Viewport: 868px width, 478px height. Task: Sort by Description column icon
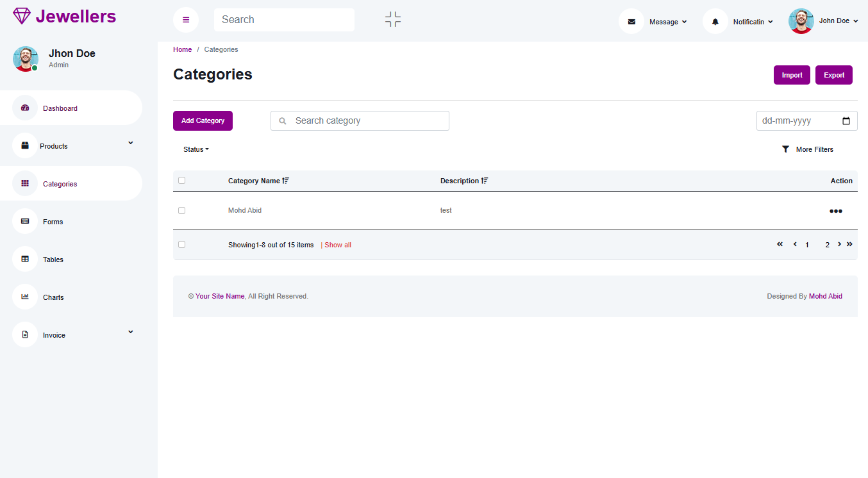pos(485,181)
